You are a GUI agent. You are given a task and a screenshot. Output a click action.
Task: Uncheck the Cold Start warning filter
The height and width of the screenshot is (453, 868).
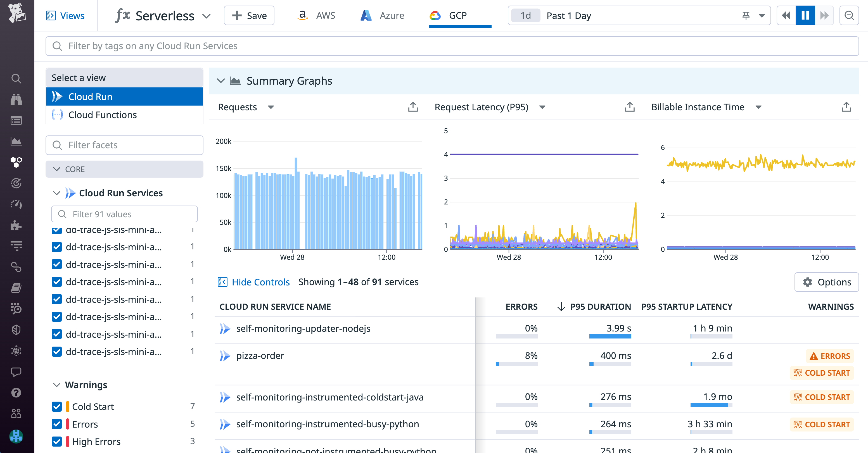pyautogui.click(x=57, y=407)
